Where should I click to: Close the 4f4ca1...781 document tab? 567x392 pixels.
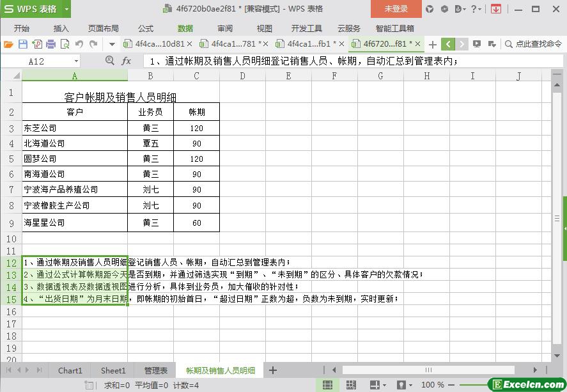coord(265,44)
